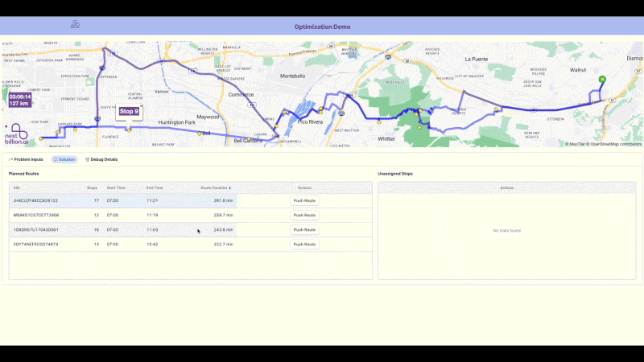Click the Unassigned Stops Actions header
Screen dimensions: 644x362
(x=506, y=187)
